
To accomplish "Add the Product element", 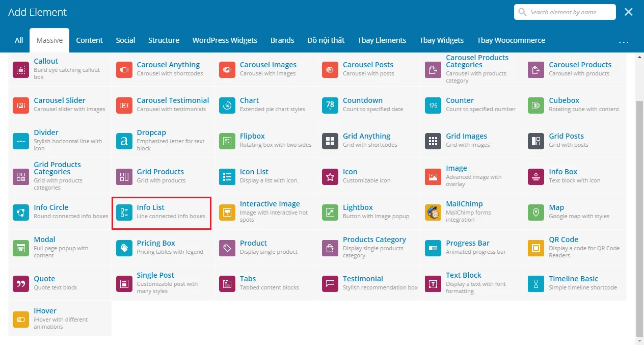I will click(266, 248).
